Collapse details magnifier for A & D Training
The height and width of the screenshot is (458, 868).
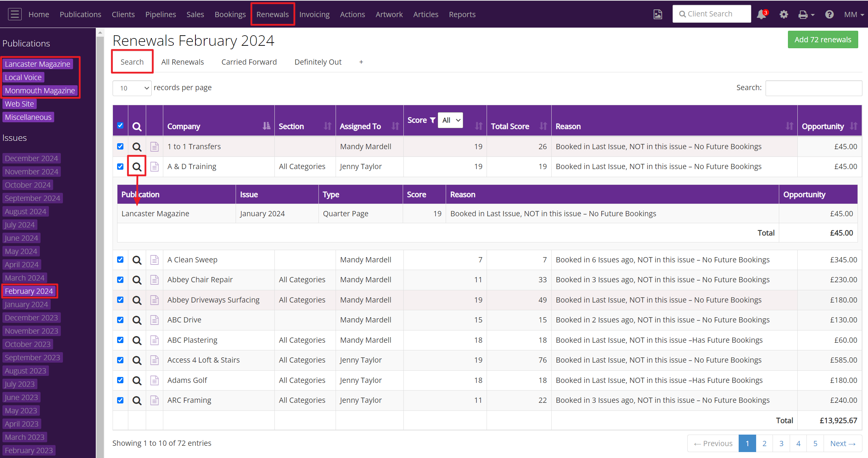137,167
